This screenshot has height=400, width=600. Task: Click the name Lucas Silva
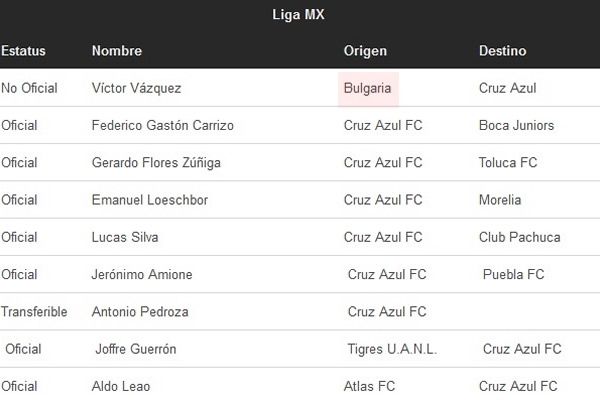[x=125, y=237]
